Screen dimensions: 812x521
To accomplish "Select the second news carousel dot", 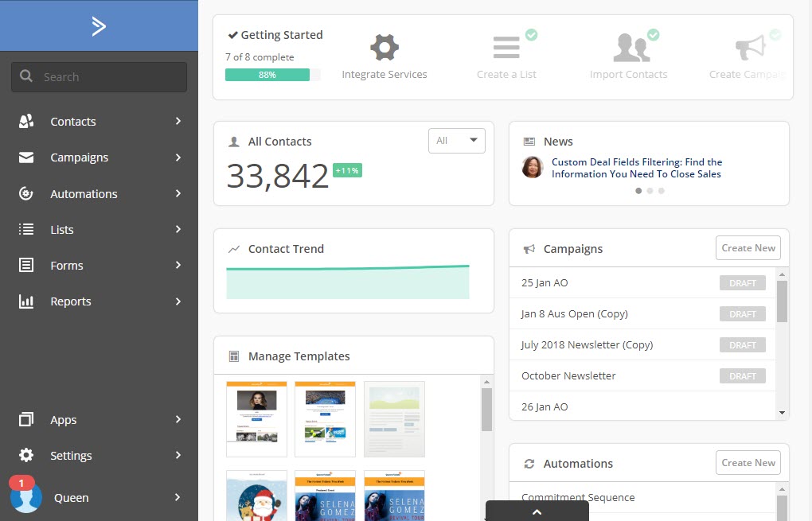I will click(x=650, y=191).
